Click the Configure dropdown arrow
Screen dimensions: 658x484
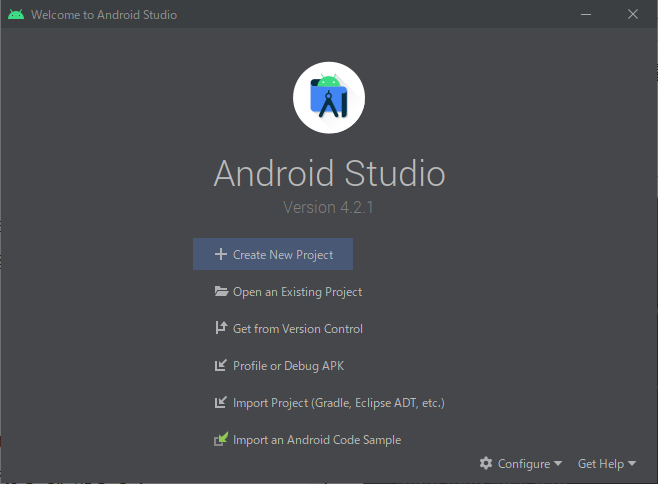(558, 463)
